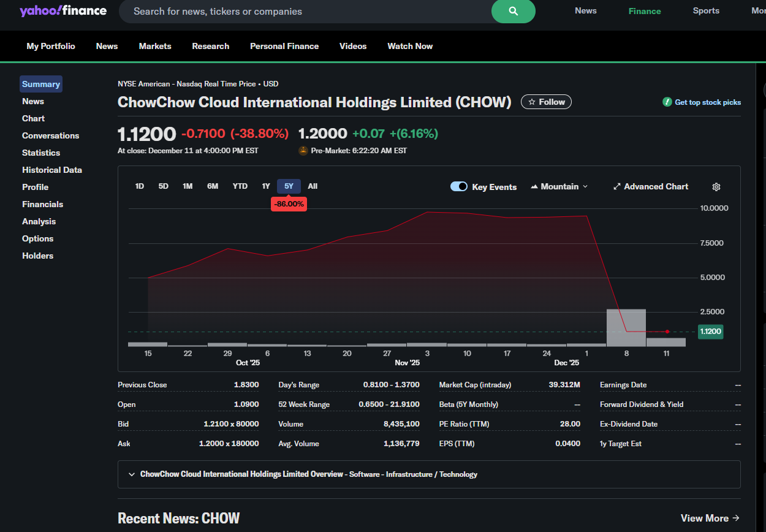766x532 pixels.
Task: Click the Market Cap (intraday) label
Action: 475,385
